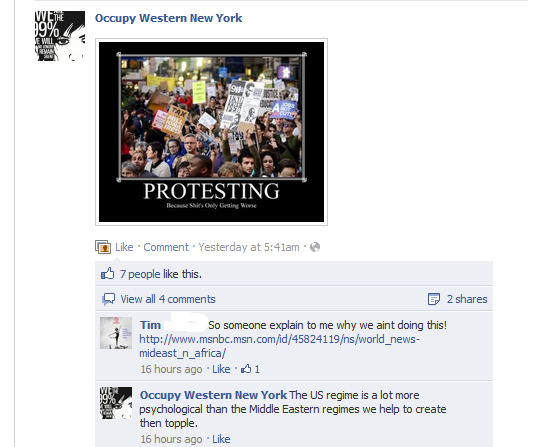The height and width of the screenshot is (447, 546).
Task: Open the PROTESTING poster image
Action: [x=211, y=132]
